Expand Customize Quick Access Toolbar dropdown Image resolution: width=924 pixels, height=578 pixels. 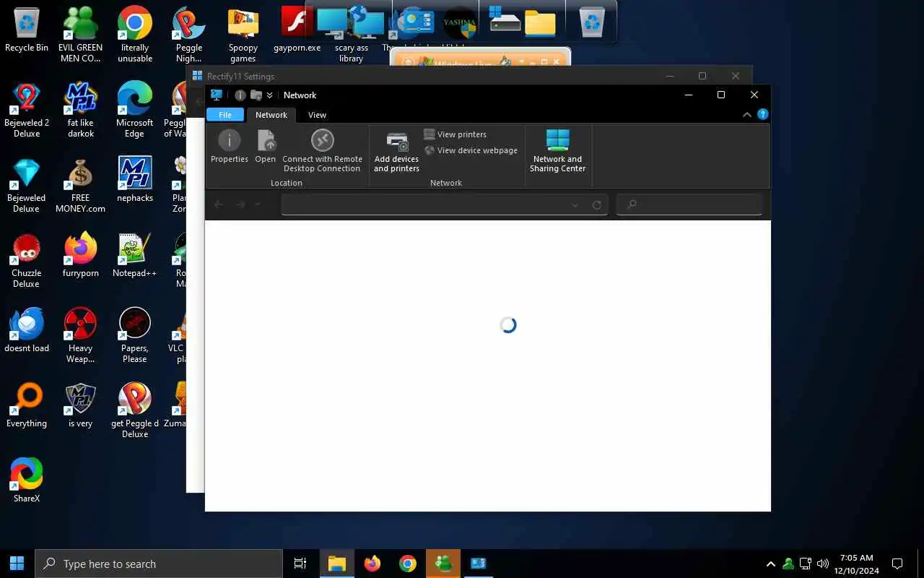[269, 95]
